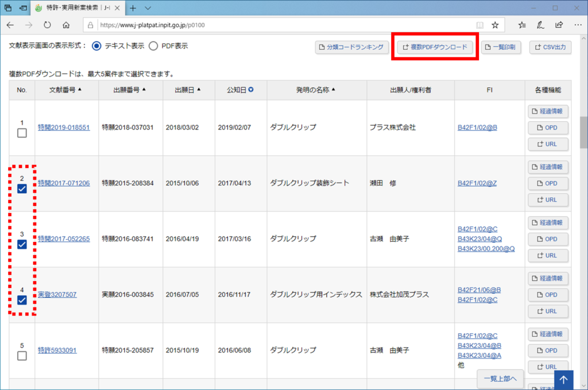The image size is (588, 390).
Task: Click add notes pen icon
Action: coord(540,25)
